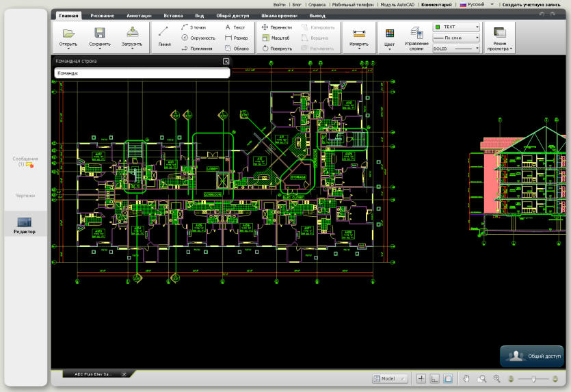The width and height of the screenshot is (571, 392).
Task: Open Режим просмотра view mode menu
Action: coord(500,38)
